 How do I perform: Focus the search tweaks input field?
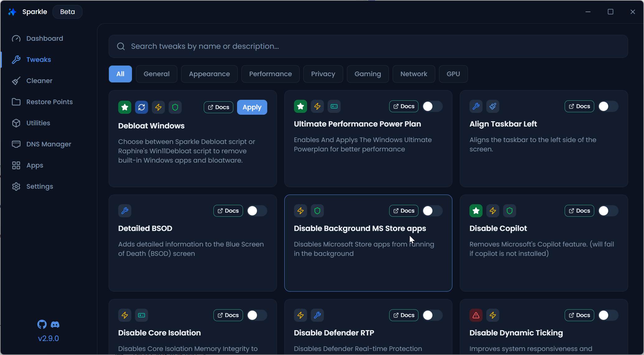(x=368, y=46)
